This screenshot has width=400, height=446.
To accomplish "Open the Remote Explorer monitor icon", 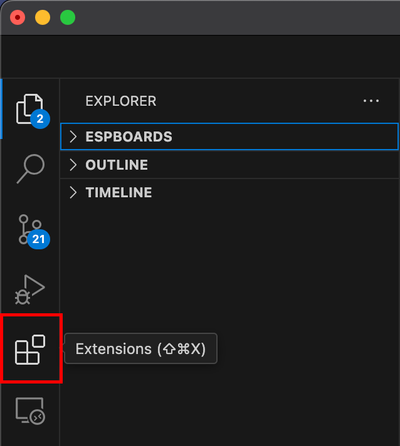I will coord(30,411).
